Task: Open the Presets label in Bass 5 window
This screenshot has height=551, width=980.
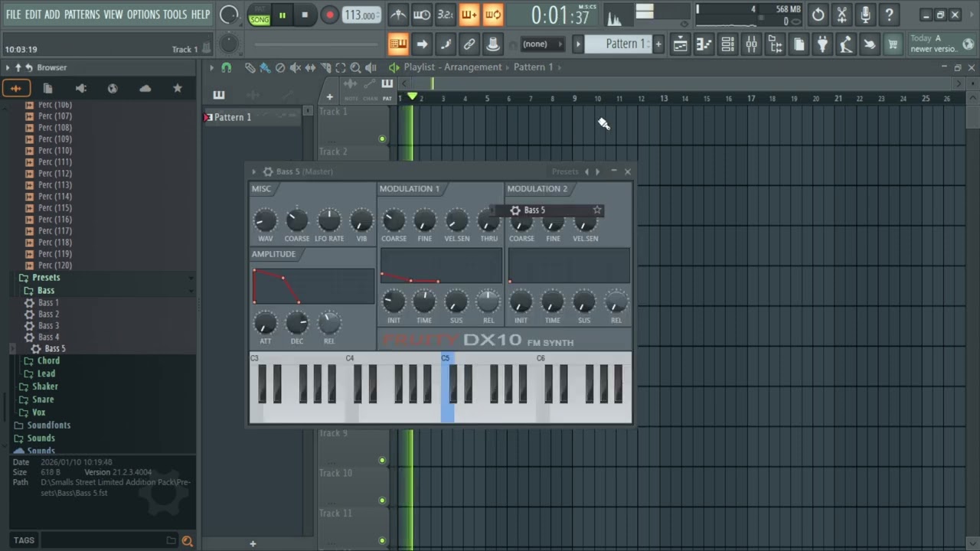Action: click(x=565, y=171)
